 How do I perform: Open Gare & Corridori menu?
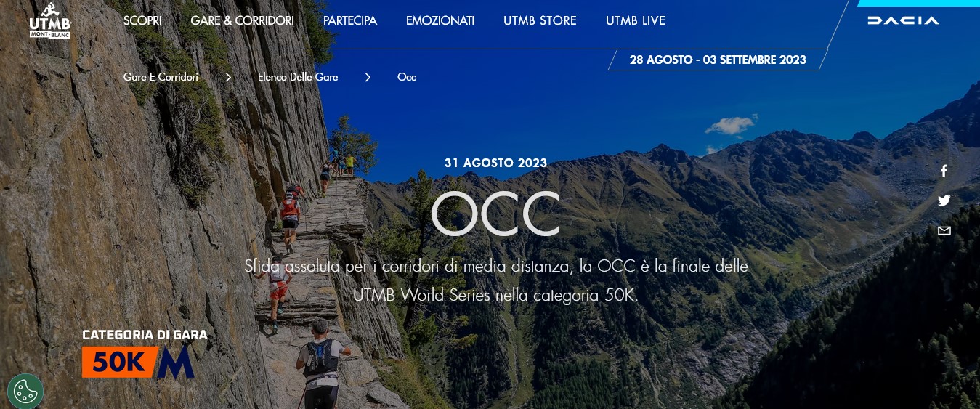pos(242,20)
